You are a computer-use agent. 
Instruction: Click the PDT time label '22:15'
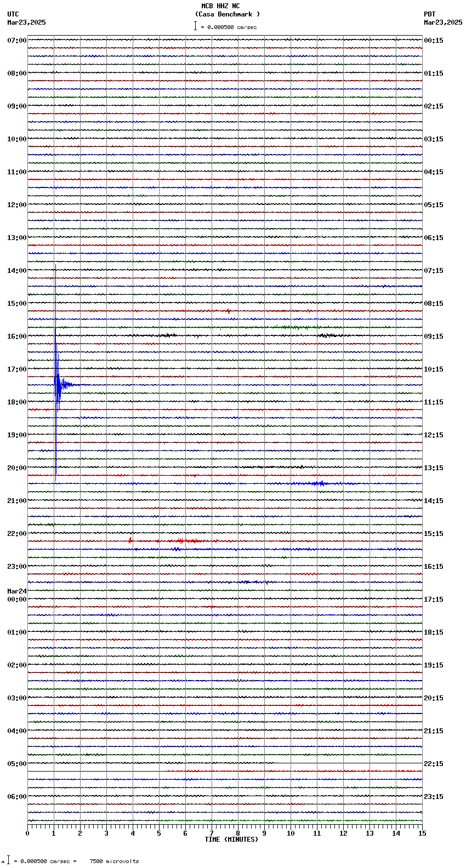click(434, 764)
